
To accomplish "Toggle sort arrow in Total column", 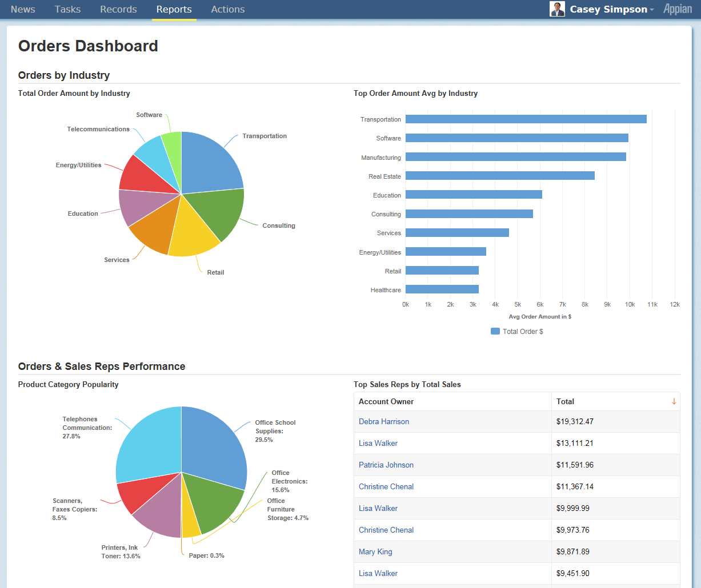I will (x=674, y=401).
